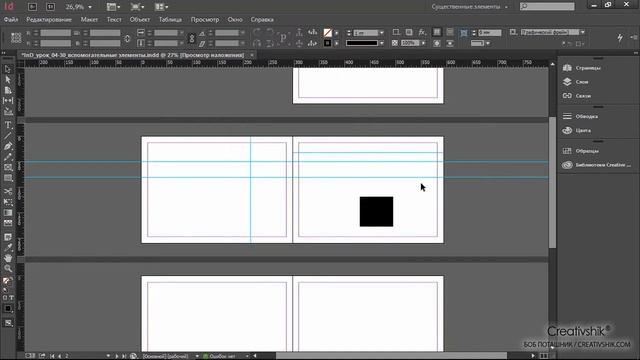Toggle Normal or Preview view mode button
The image size is (640, 360).
pyautogui.click(x=8, y=323)
